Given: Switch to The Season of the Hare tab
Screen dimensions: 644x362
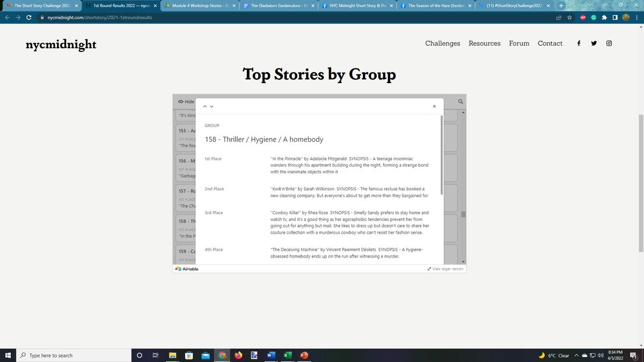Looking at the screenshot, I should [435, 5].
